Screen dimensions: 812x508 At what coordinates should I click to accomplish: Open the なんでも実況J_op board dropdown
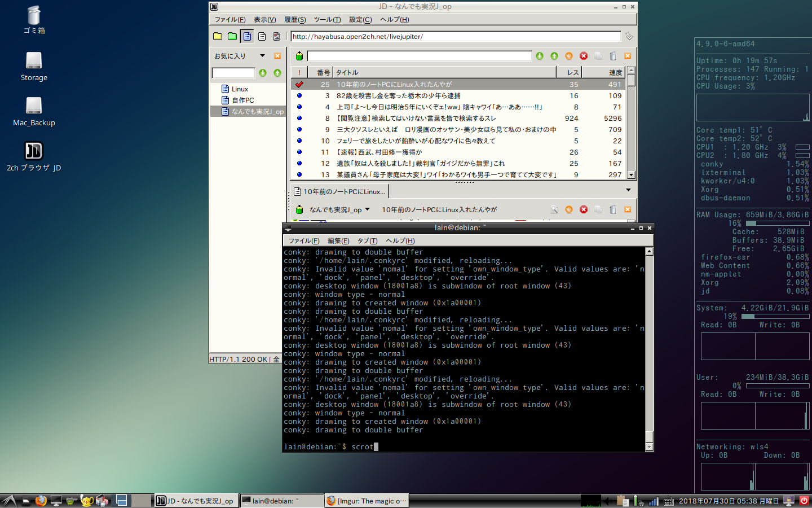339,209
